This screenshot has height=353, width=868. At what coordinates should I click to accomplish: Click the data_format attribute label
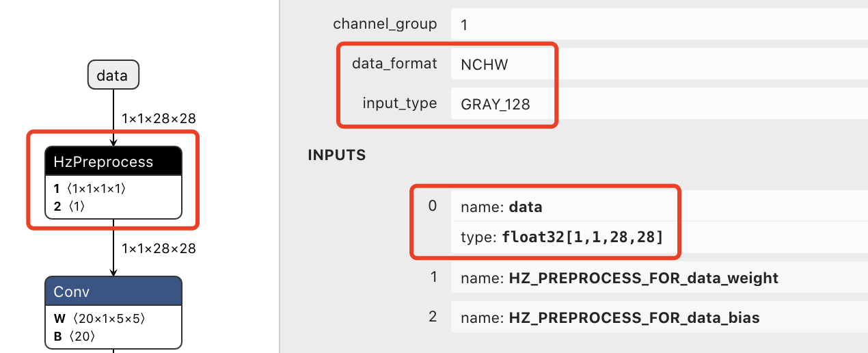tap(394, 64)
